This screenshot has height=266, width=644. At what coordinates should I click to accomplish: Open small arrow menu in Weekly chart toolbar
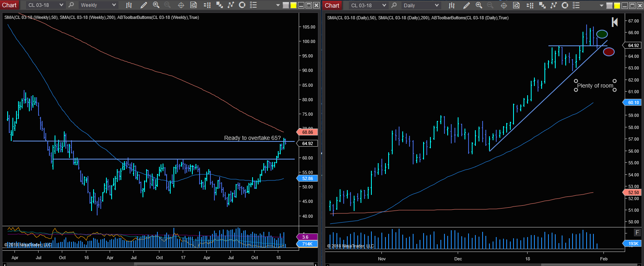coord(278,6)
